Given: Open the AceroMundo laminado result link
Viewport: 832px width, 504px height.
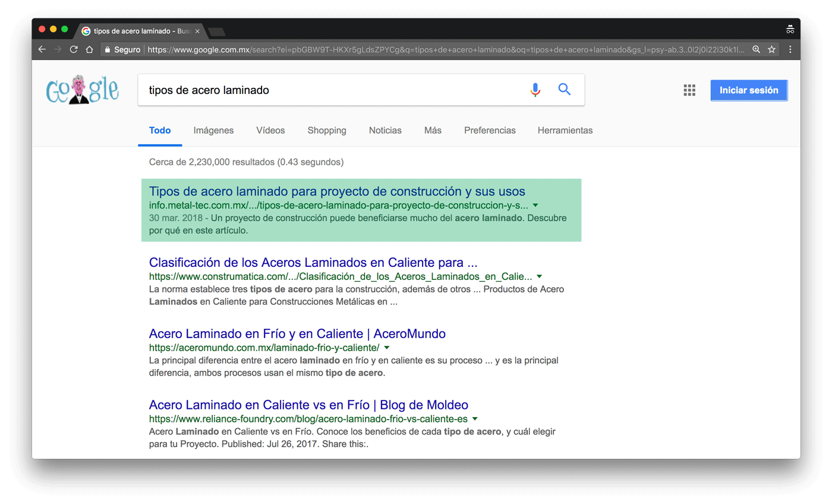Looking at the screenshot, I should pyautogui.click(x=296, y=333).
